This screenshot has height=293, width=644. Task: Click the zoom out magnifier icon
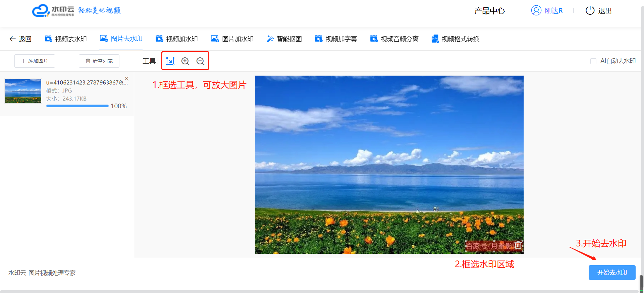click(x=201, y=61)
